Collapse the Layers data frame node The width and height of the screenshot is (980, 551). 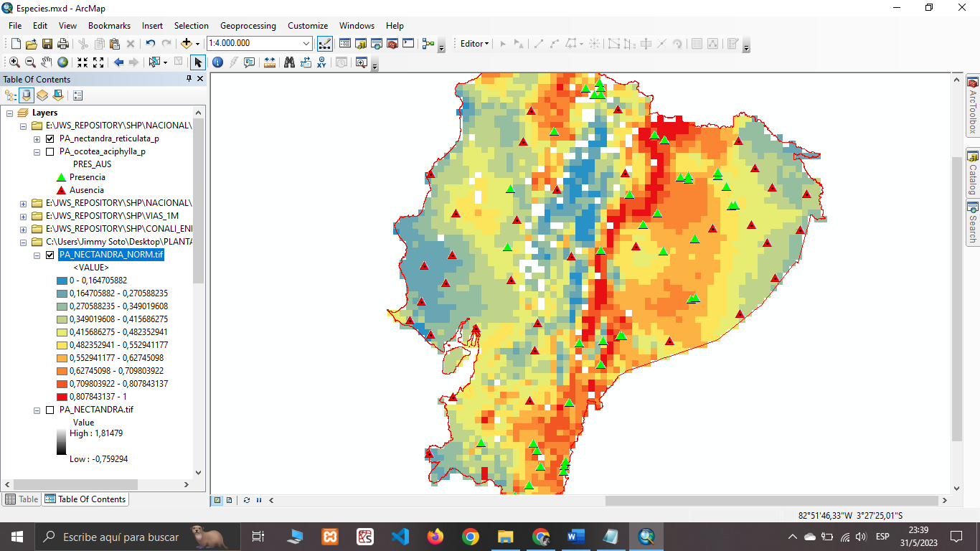pyautogui.click(x=9, y=113)
